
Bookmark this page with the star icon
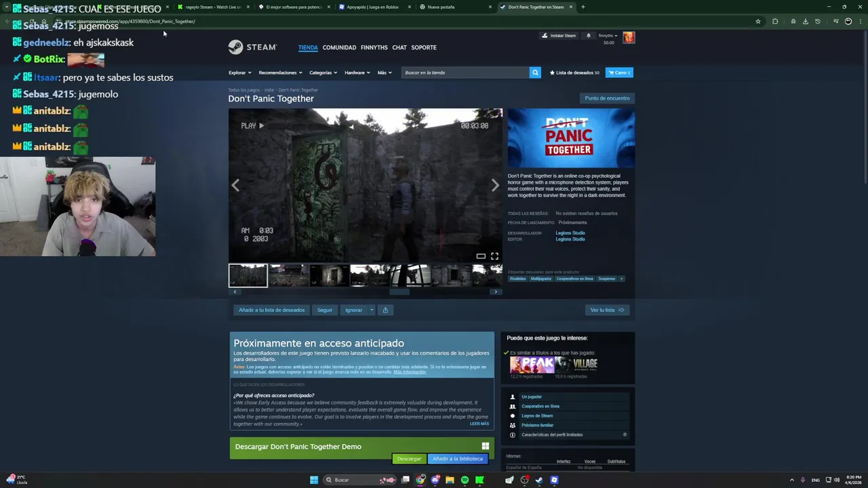(758, 21)
